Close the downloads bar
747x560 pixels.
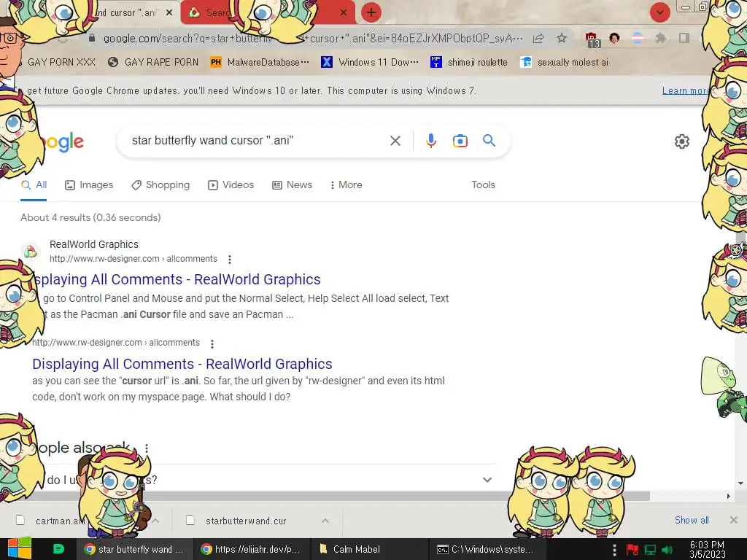(734, 520)
